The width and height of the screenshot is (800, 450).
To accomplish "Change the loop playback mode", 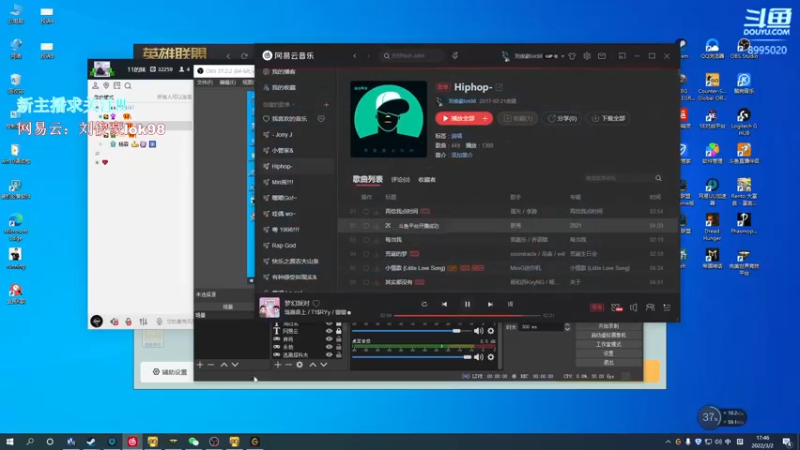I will [424, 304].
